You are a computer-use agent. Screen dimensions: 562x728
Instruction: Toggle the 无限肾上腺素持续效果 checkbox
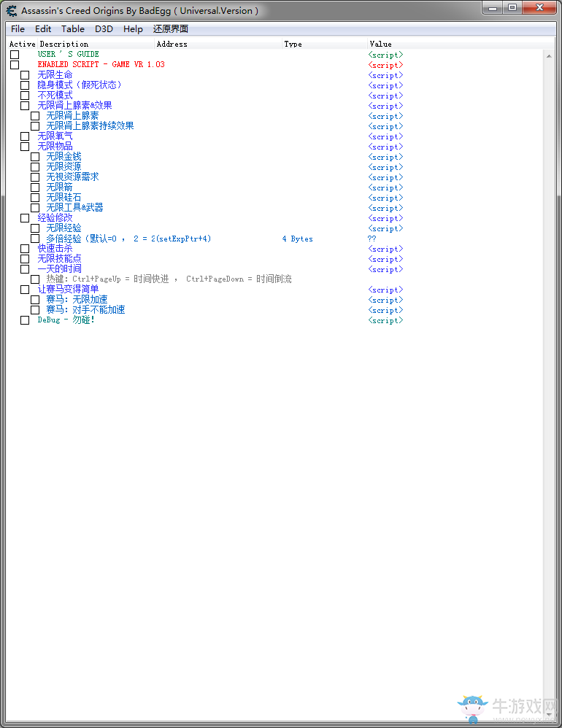click(x=35, y=126)
